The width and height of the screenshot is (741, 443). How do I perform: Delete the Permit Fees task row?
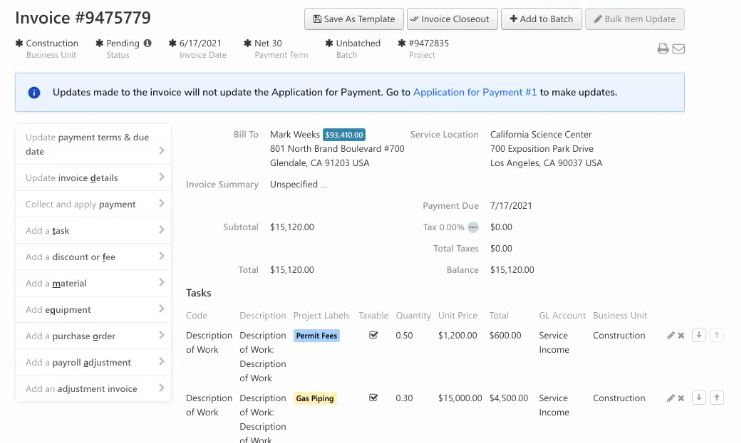(x=681, y=335)
